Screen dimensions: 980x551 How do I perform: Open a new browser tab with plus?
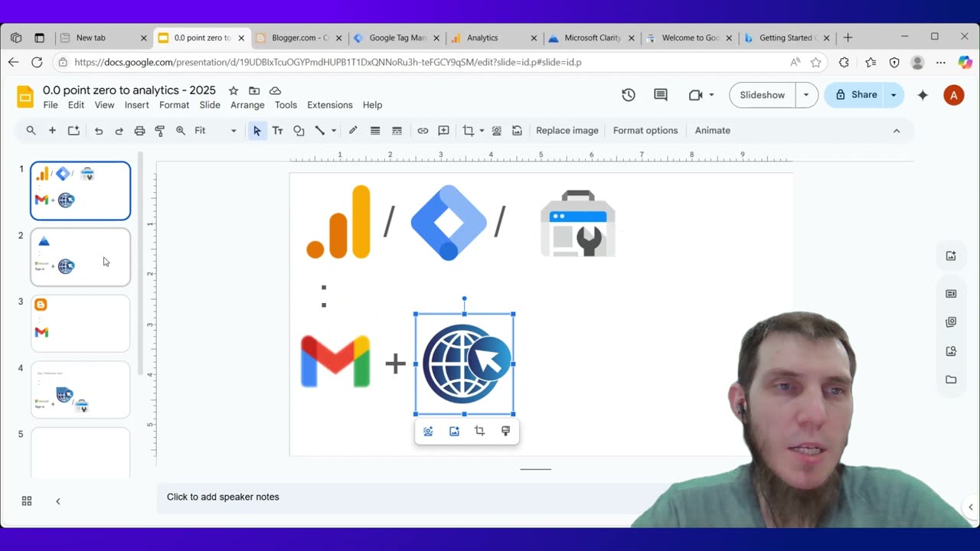click(x=848, y=37)
